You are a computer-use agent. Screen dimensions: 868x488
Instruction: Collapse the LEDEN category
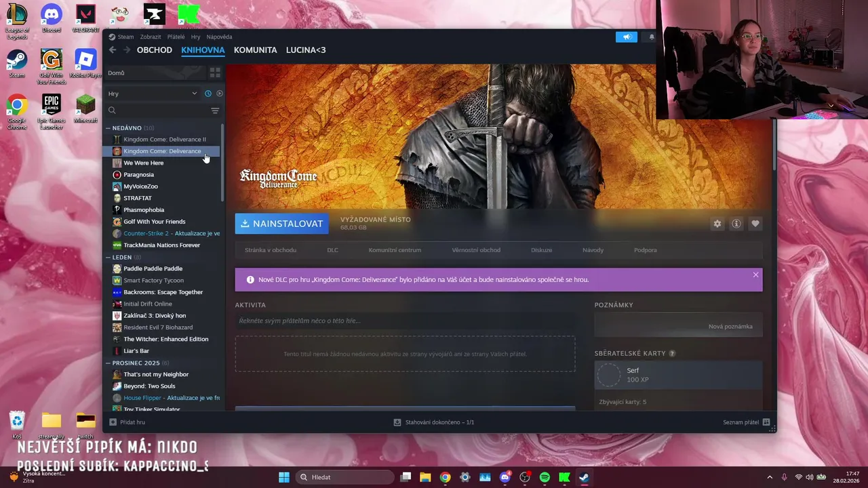point(108,258)
